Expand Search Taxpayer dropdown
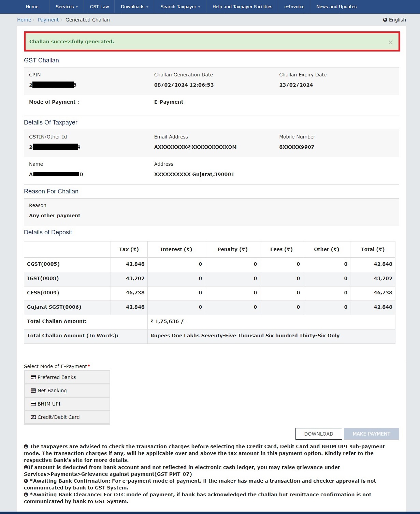This screenshot has height=514, width=420. 180,6
